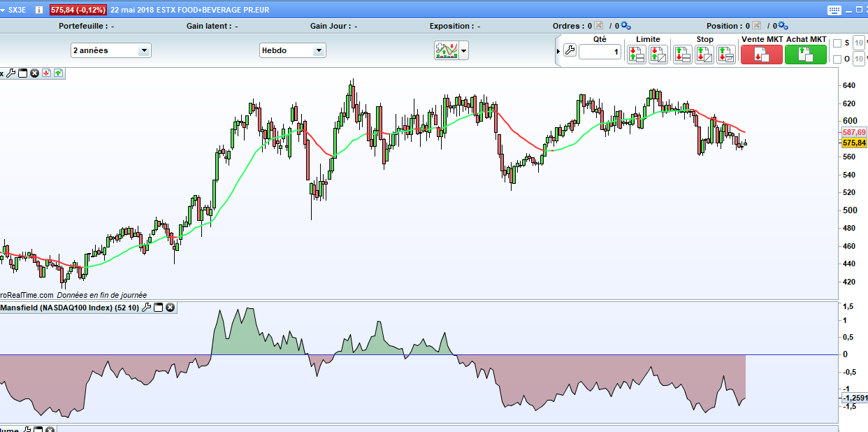Click the Données en fin de journée text

[x=102, y=296]
